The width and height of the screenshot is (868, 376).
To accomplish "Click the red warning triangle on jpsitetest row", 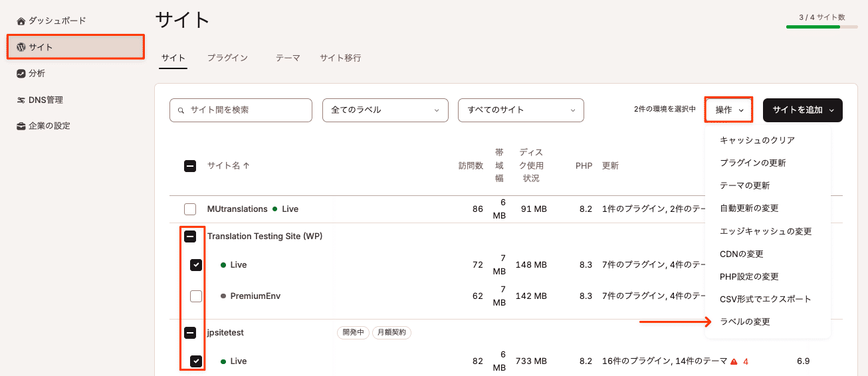I will pos(734,361).
